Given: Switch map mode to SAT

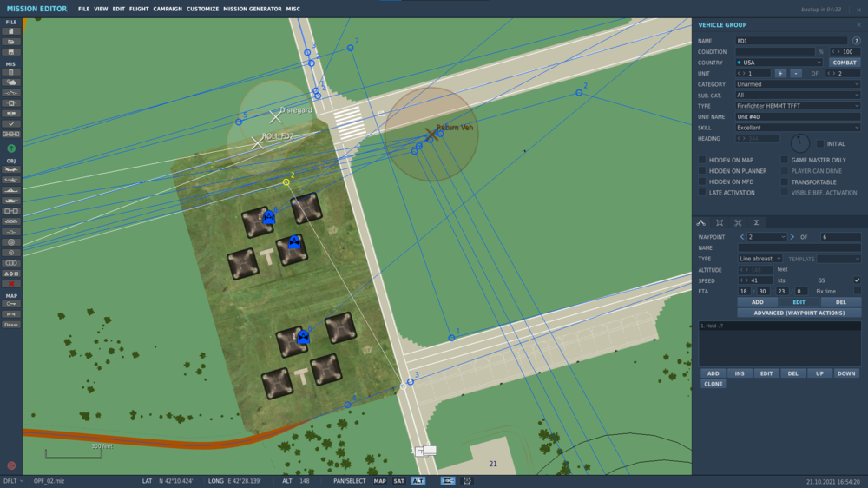Looking at the screenshot, I should [398, 481].
